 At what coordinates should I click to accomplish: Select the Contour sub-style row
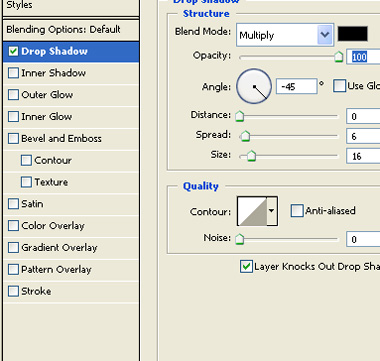(x=71, y=161)
